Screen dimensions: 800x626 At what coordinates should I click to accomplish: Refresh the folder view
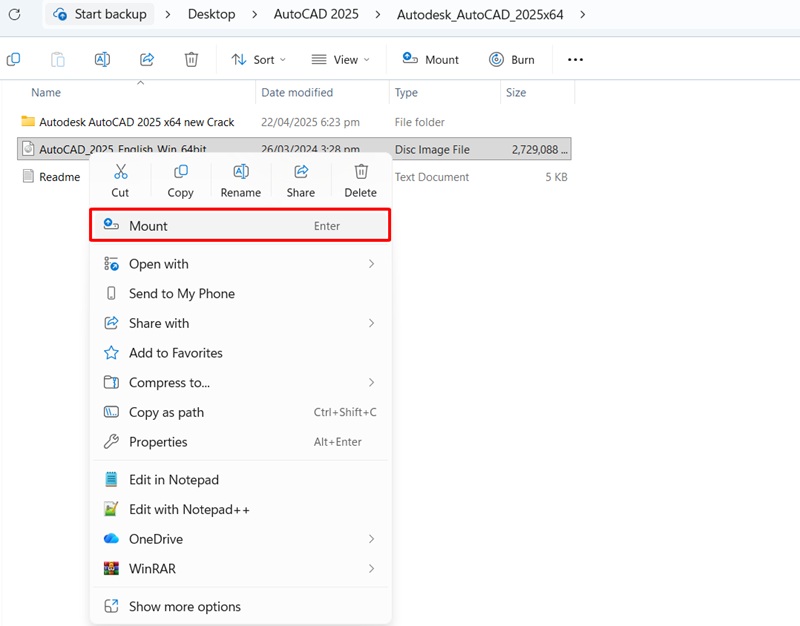tap(12, 14)
